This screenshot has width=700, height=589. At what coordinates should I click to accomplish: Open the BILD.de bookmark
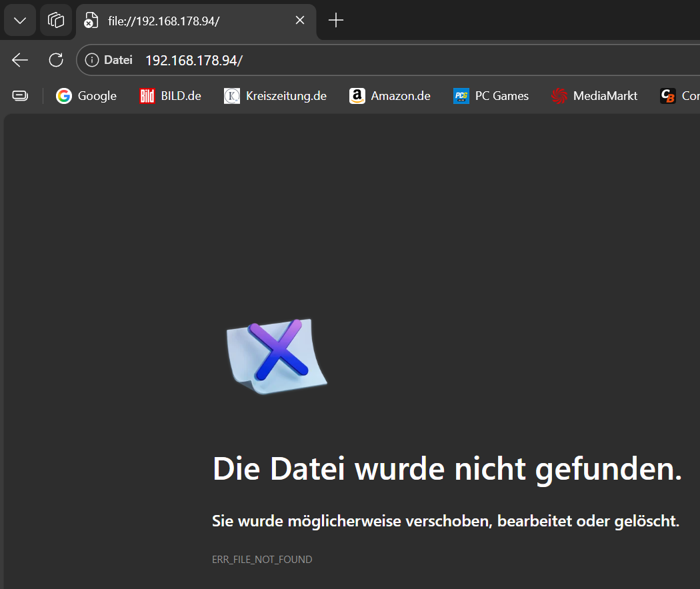point(170,96)
